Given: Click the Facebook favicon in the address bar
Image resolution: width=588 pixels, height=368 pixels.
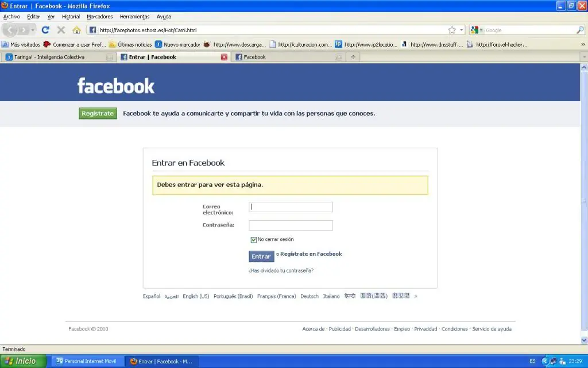Looking at the screenshot, I should pos(92,30).
